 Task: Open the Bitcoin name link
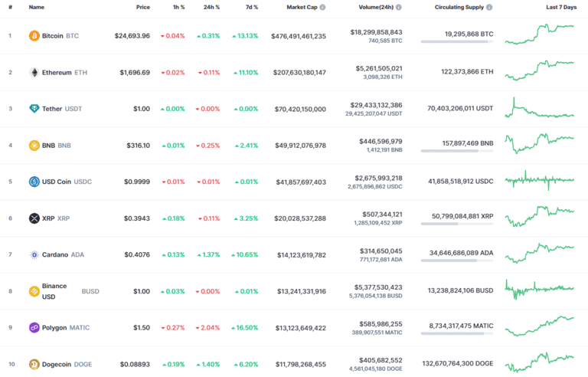(53, 36)
